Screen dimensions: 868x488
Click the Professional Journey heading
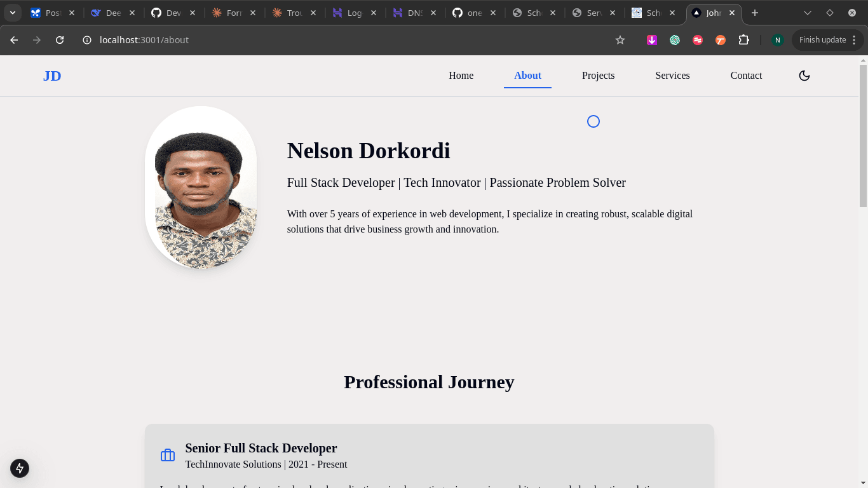tap(429, 382)
